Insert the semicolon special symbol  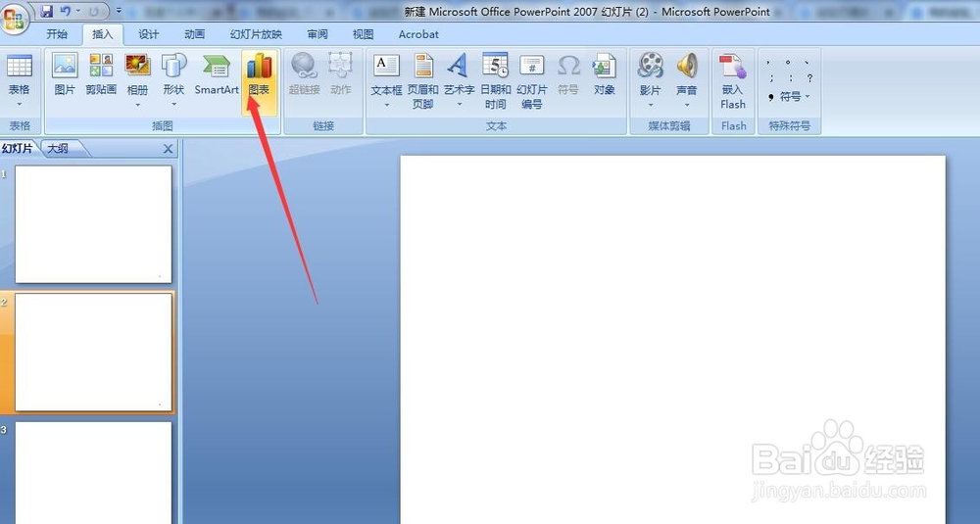[771, 78]
